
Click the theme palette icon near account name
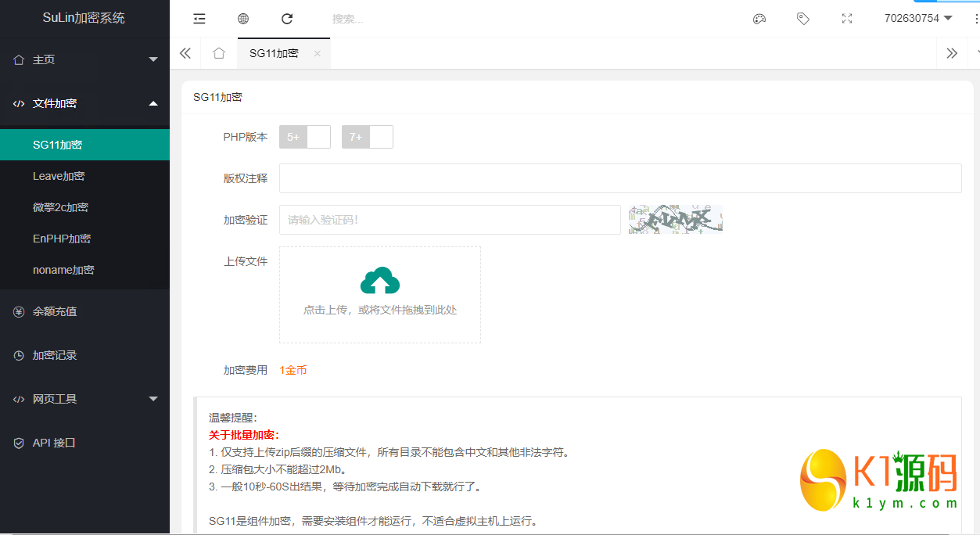pyautogui.click(x=759, y=18)
